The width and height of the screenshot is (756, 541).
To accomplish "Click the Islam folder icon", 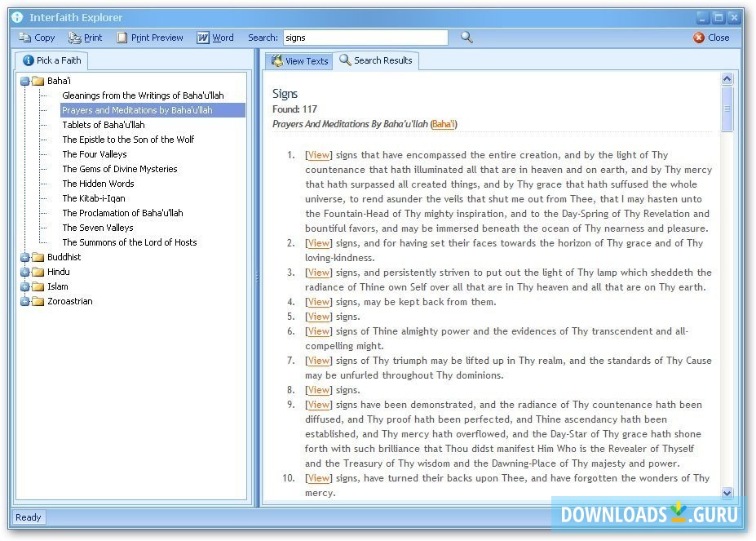I will [38, 286].
